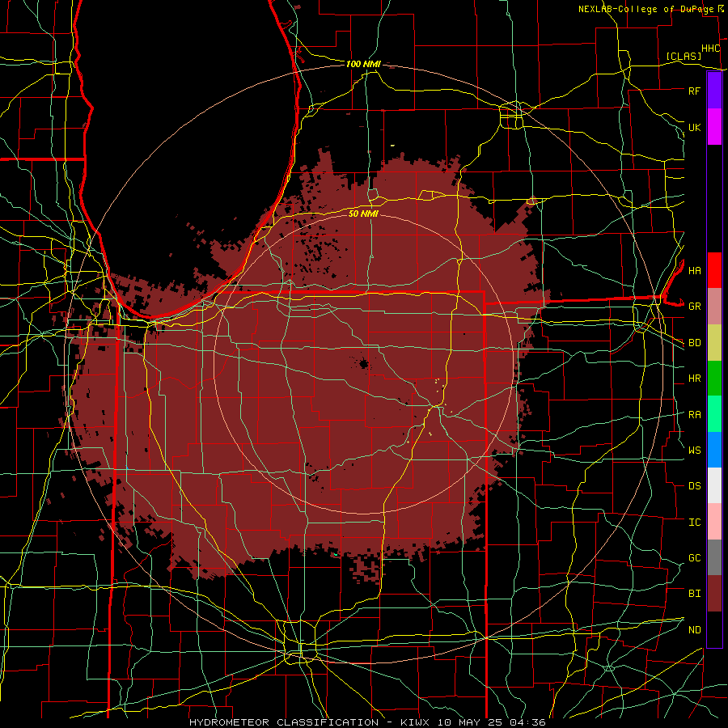Click the GC legend label

tap(694, 558)
